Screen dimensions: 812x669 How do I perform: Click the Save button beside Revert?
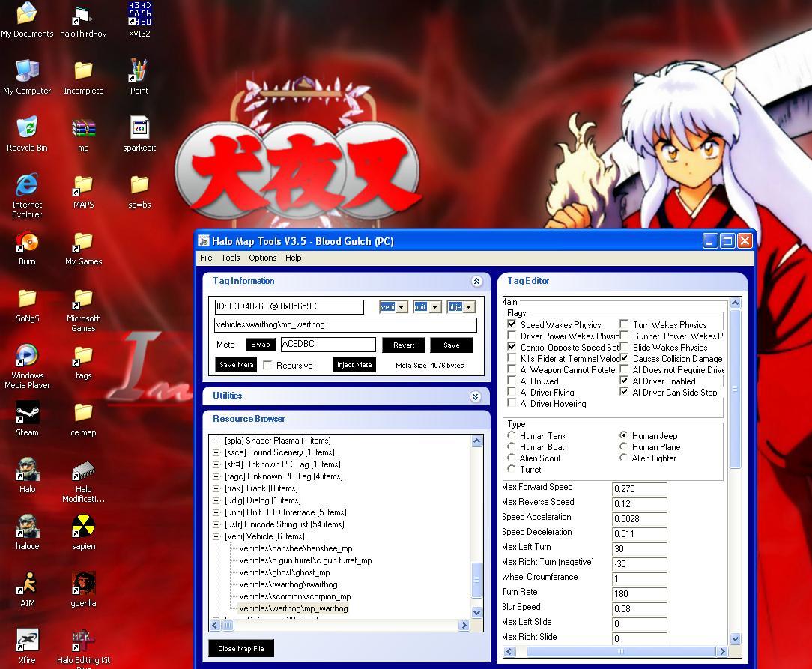(x=451, y=345)
